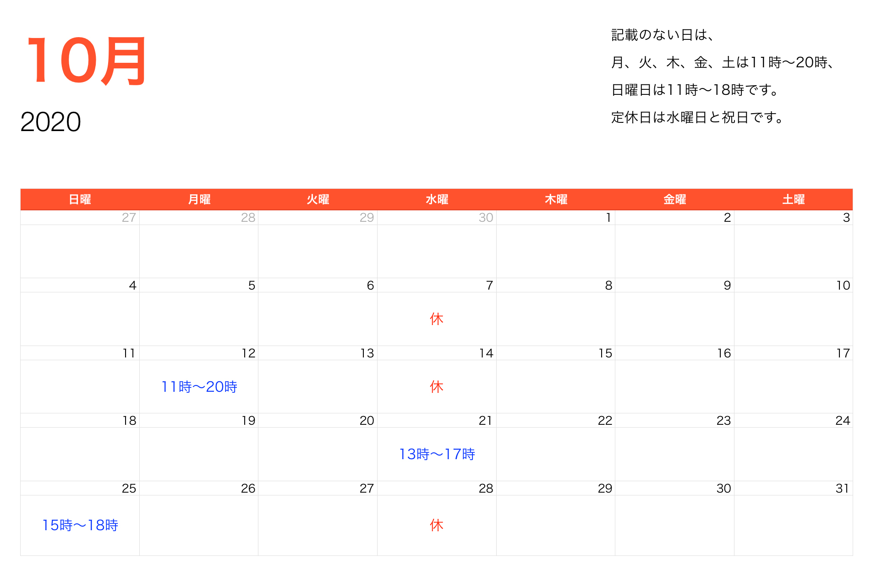Select date number 16 on Friday
893x588 pixels.
(x=724, y=353)
